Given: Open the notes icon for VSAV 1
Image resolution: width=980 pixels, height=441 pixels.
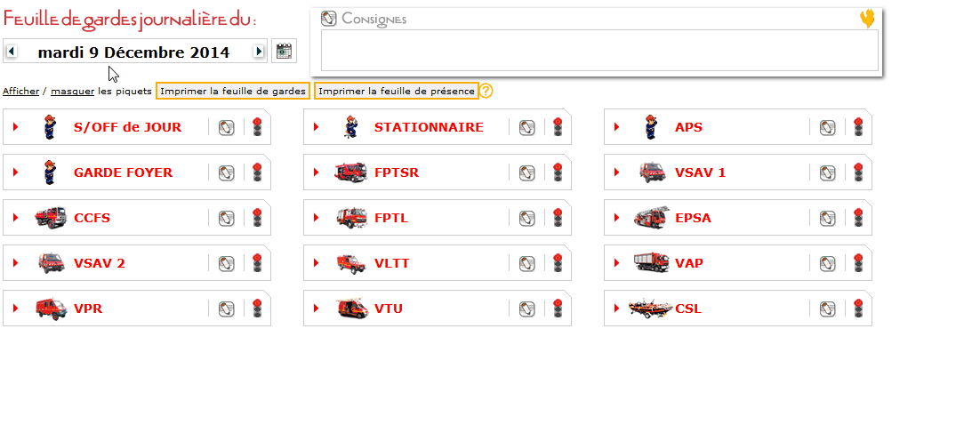Looking at the screenshot, I should click(x=828, y=173).
